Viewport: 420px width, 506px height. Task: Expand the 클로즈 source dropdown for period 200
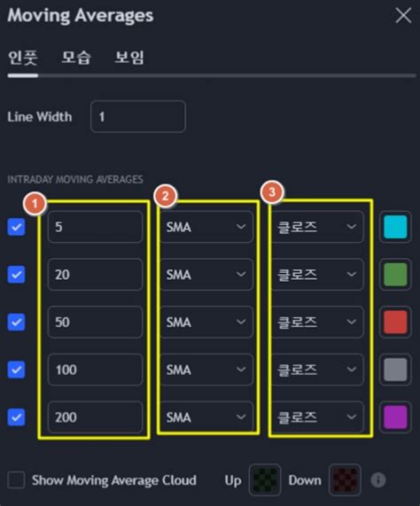317,417
